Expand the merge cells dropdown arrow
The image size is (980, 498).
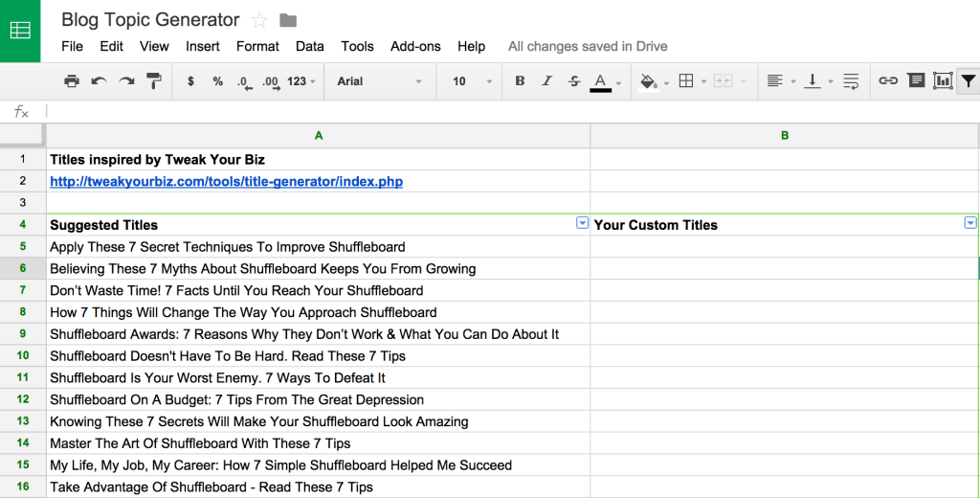tap(743, 82)
